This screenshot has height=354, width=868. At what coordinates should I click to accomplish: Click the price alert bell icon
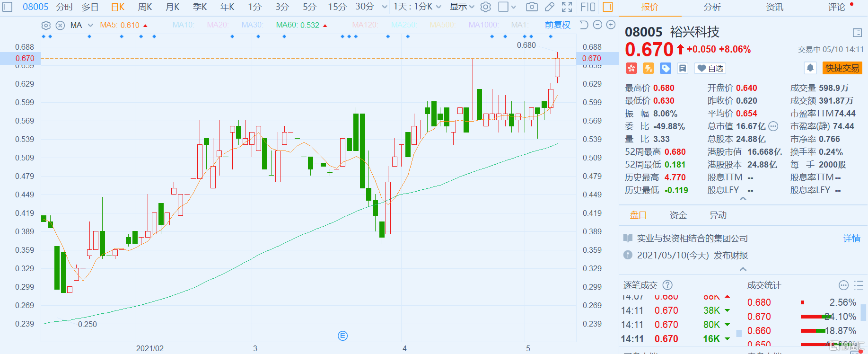tap(810, 68)
